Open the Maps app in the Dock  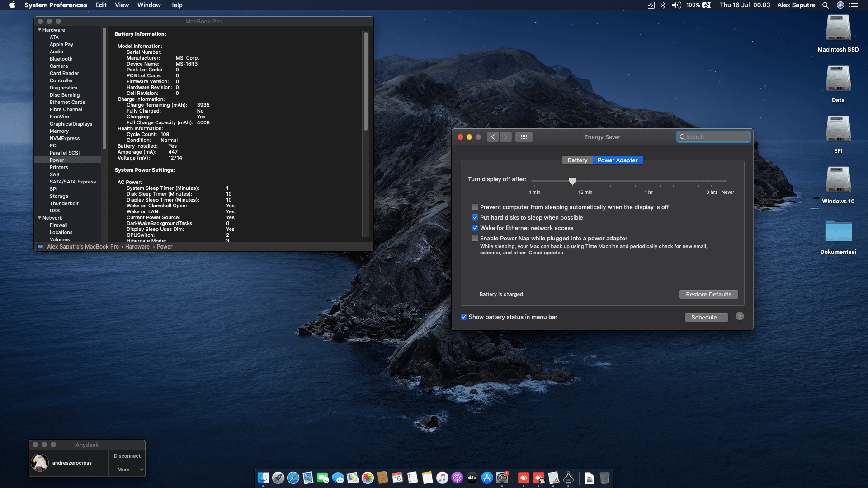tap(352, 478)
